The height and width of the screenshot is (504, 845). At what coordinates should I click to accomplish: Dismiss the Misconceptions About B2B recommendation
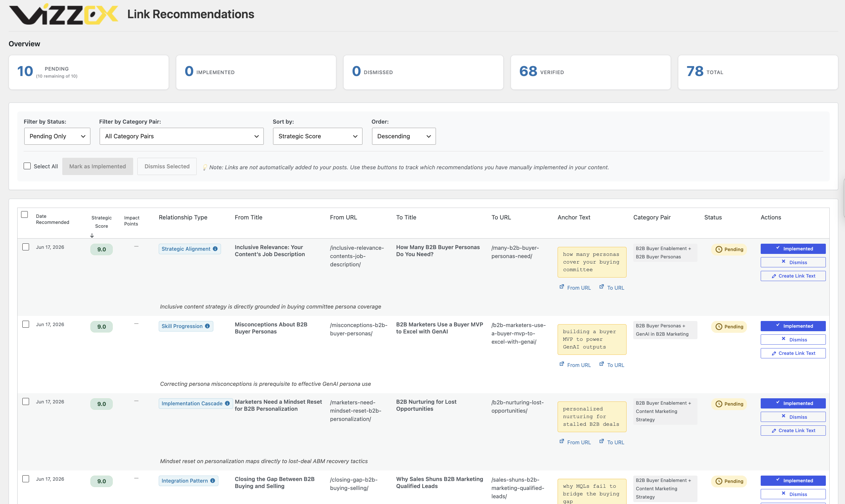point(793,340)
